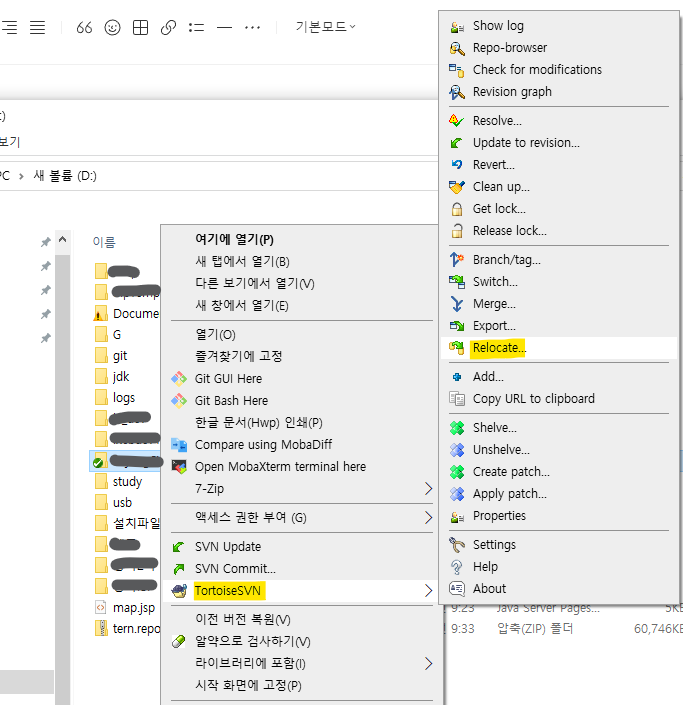The height and width of the screenshot is (705, 683).
Task: Click the breadcrumb chevron before 새 볼륨 (D:)
Action: (21, 176)
